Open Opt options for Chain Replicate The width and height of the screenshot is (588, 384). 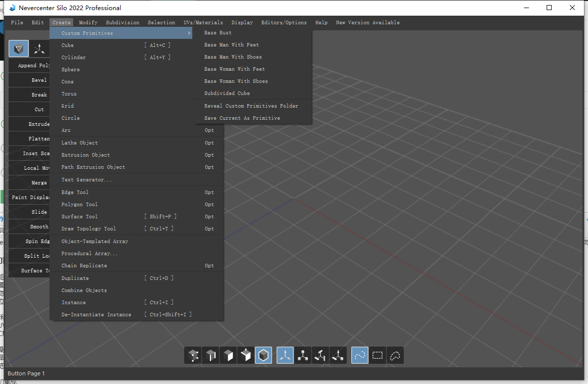(209, 265)
